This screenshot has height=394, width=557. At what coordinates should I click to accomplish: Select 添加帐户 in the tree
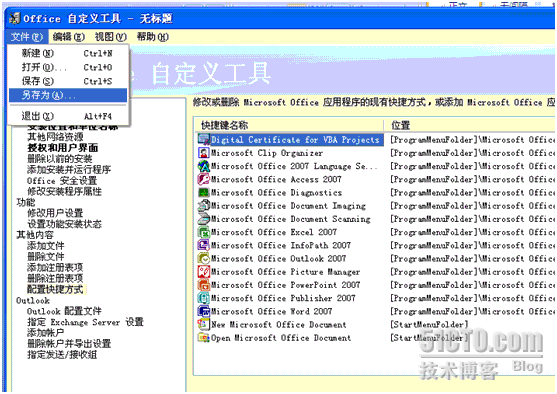(46, 333)
